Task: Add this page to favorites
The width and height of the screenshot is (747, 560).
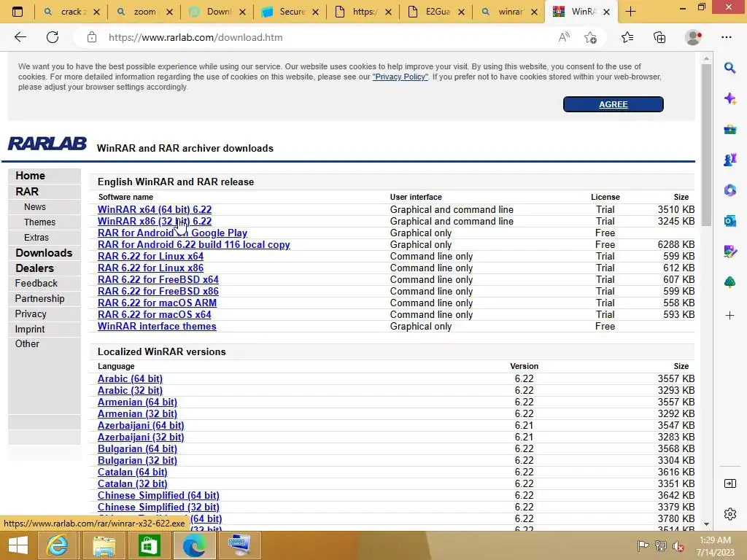Action: coord(590,37)
